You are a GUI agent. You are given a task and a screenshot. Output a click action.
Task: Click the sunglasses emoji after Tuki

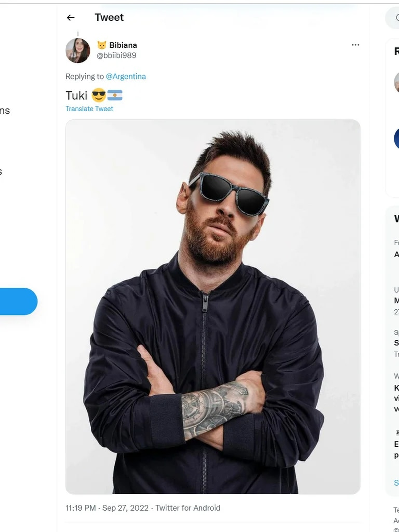point(99,96)
